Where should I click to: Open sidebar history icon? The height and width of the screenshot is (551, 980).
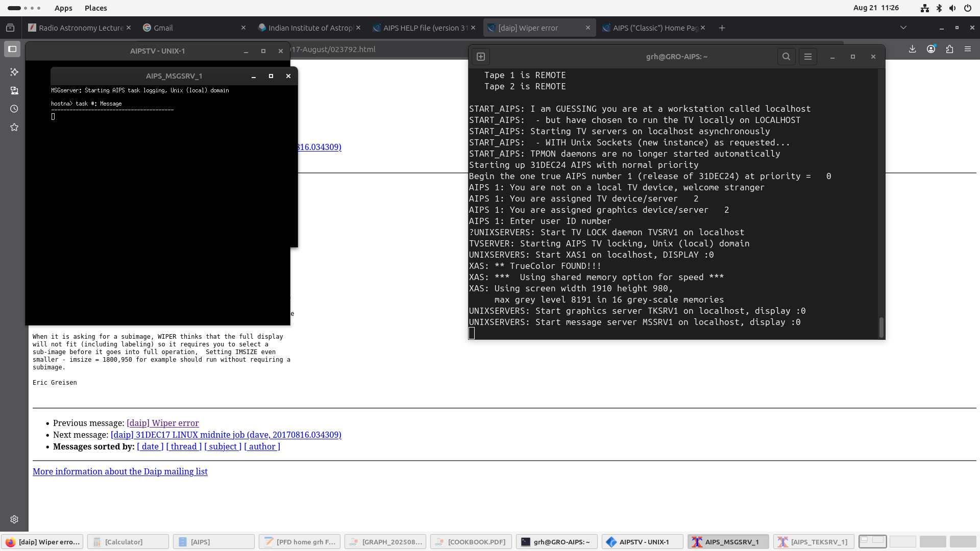(x=14, y=109)
